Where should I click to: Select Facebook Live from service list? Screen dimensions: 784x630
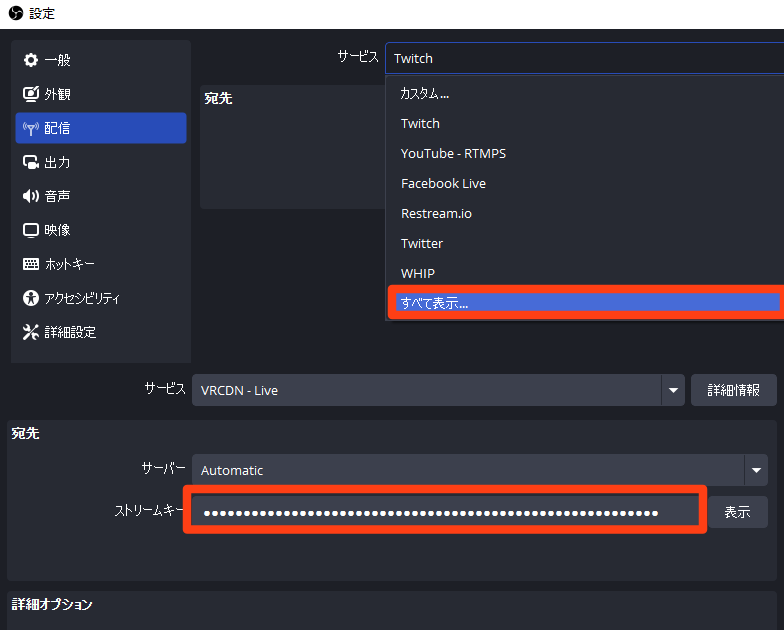click(x=443, y=183)
